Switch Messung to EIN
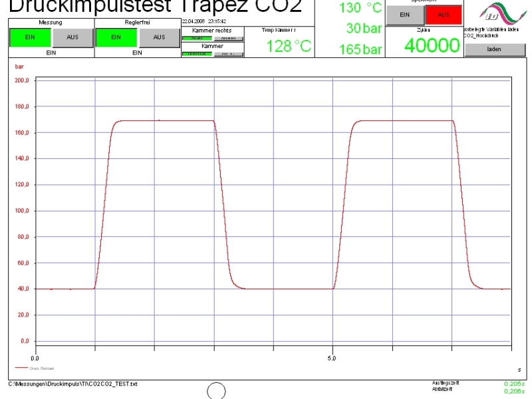The height and width of the screenshot is (399, 532). pyautogui.click(x=30, y=37)
